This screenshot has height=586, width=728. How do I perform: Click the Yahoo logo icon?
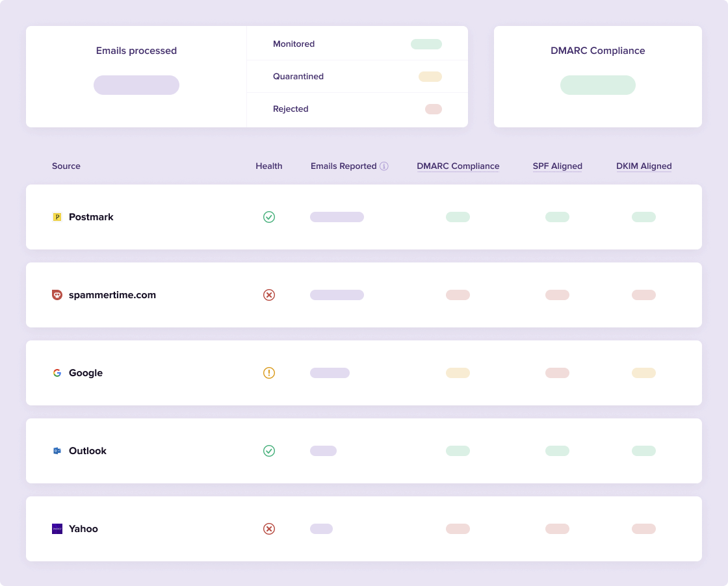[x=57, y=529]
